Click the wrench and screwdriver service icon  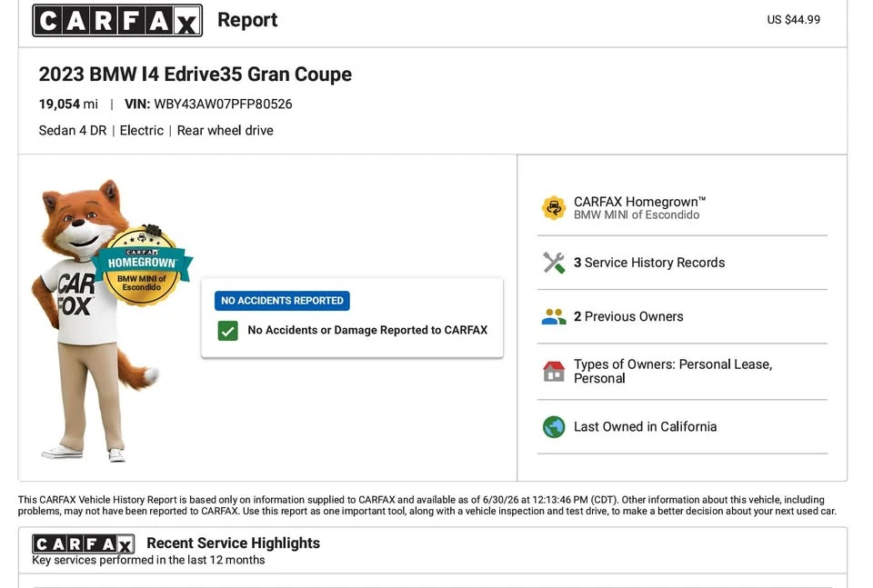(x=554, y=263)
